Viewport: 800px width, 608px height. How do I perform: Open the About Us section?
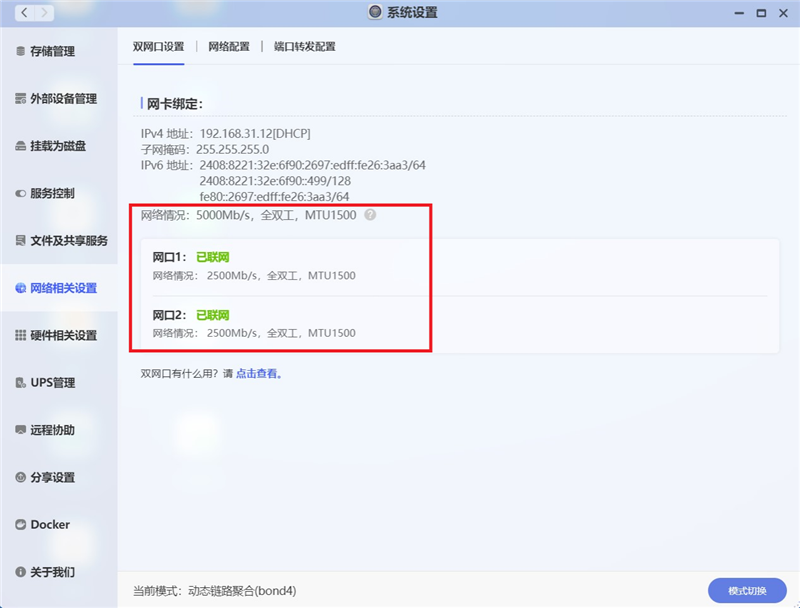(x=52, y=572)
